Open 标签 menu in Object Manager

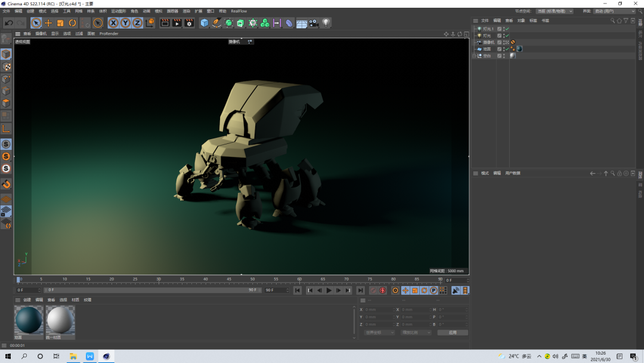pos(533,20)
